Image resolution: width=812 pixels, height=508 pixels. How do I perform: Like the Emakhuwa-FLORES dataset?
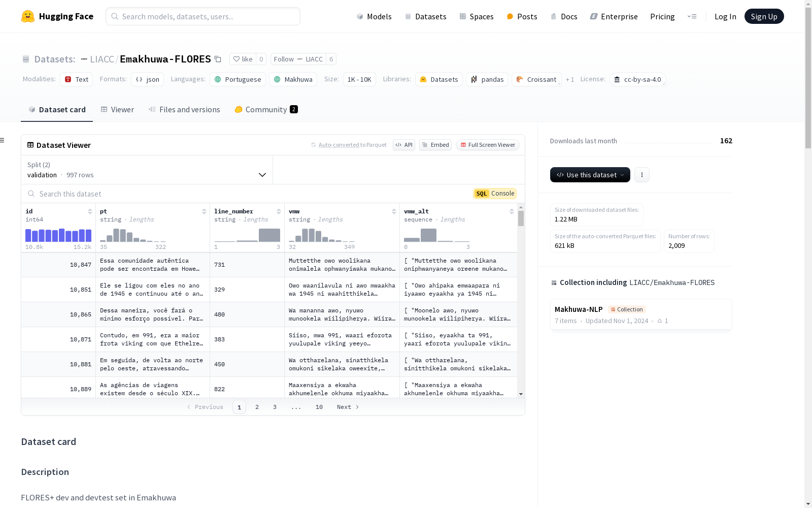243,59
